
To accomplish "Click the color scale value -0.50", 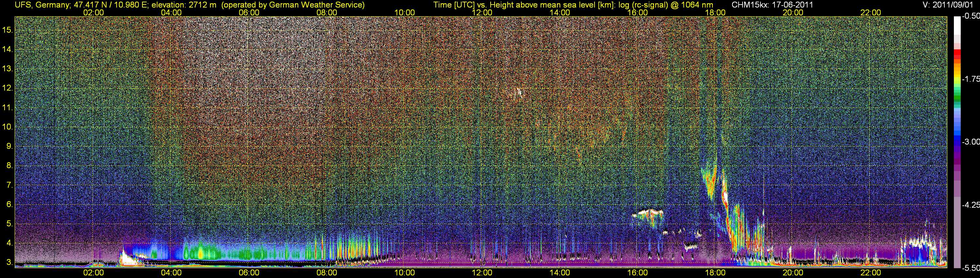I will coord(971,16).
